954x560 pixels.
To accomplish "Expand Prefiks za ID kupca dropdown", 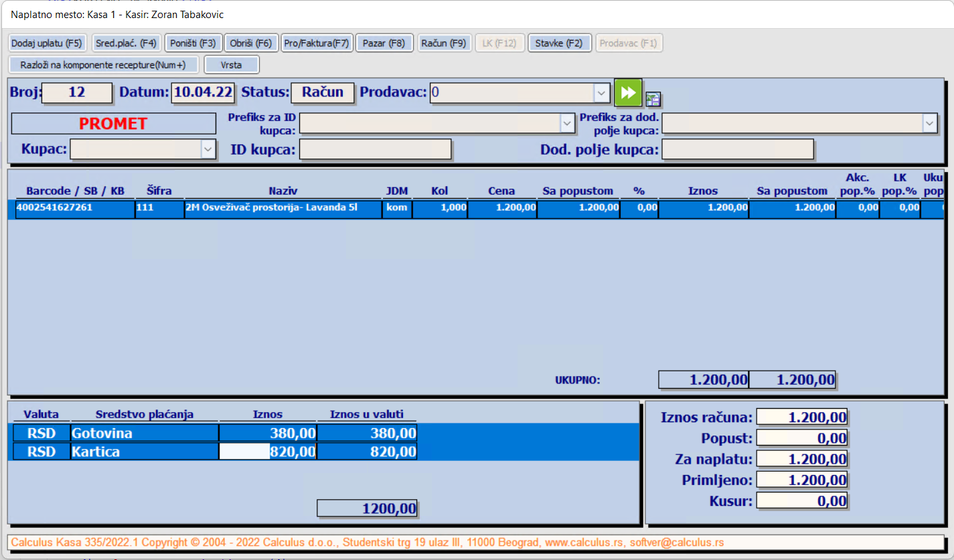I will point(567,123).
